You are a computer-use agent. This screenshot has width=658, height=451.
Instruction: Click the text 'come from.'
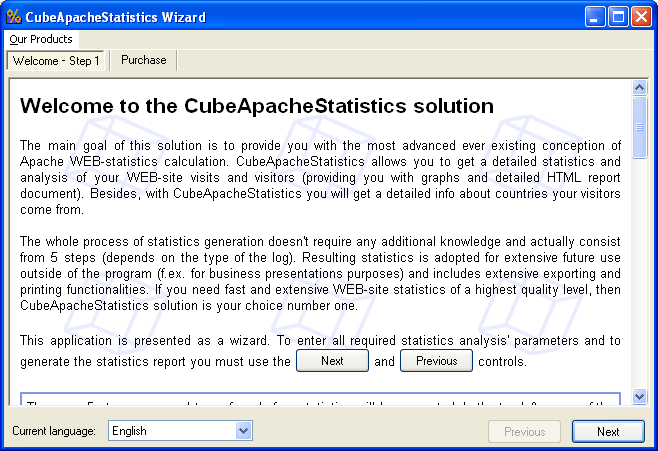point(52,209)
